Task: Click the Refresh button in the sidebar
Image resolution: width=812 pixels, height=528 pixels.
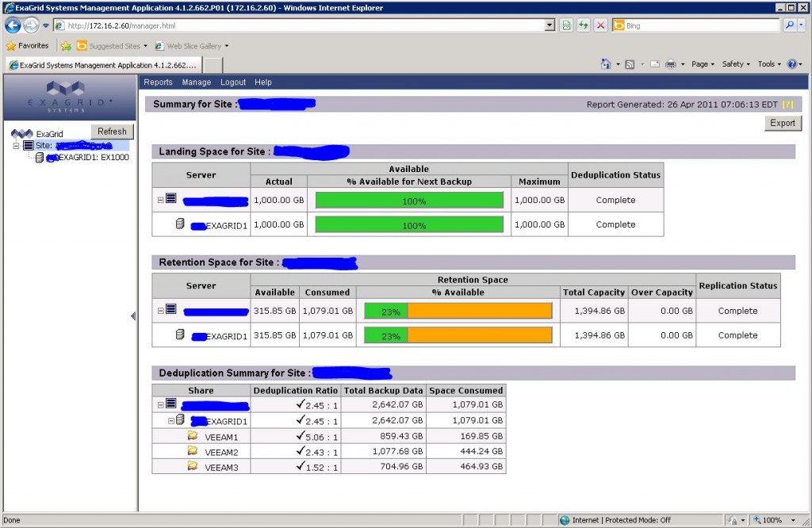Action: (112, 132)
